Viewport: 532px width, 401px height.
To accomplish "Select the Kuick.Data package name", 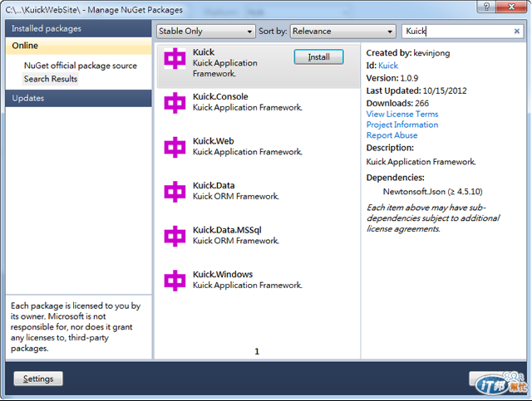I will tap(214, 185).
